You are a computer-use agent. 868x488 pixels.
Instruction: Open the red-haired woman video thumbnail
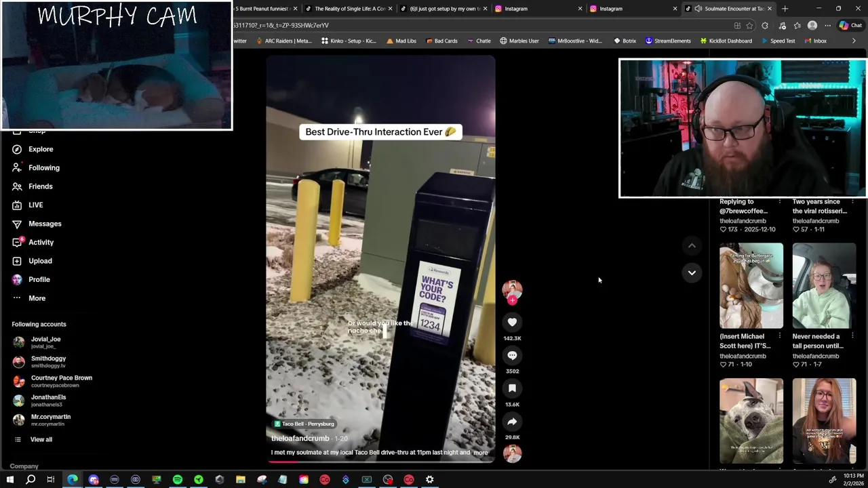click(x=824, y=421)
